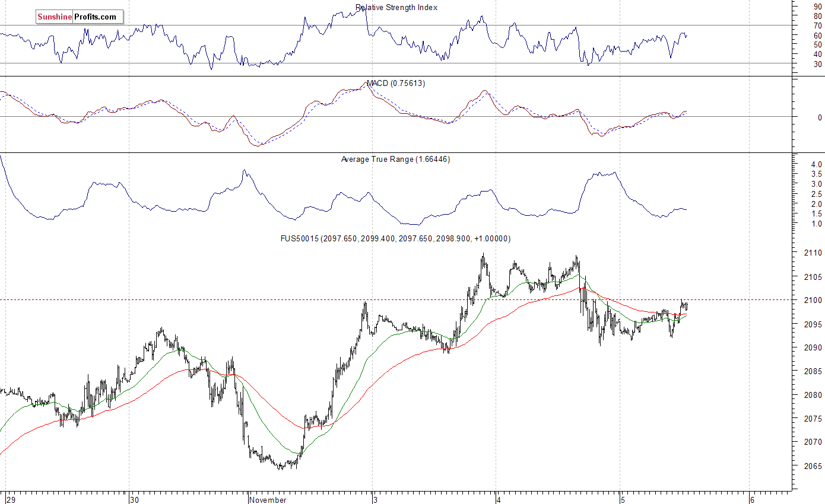Click the 2110 price axis label
The image size is (825, 504).
click(x=813, y=253)
